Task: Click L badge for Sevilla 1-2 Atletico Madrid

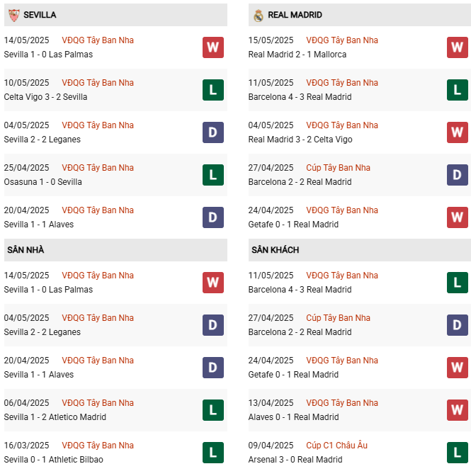Action: click(213, 410)
